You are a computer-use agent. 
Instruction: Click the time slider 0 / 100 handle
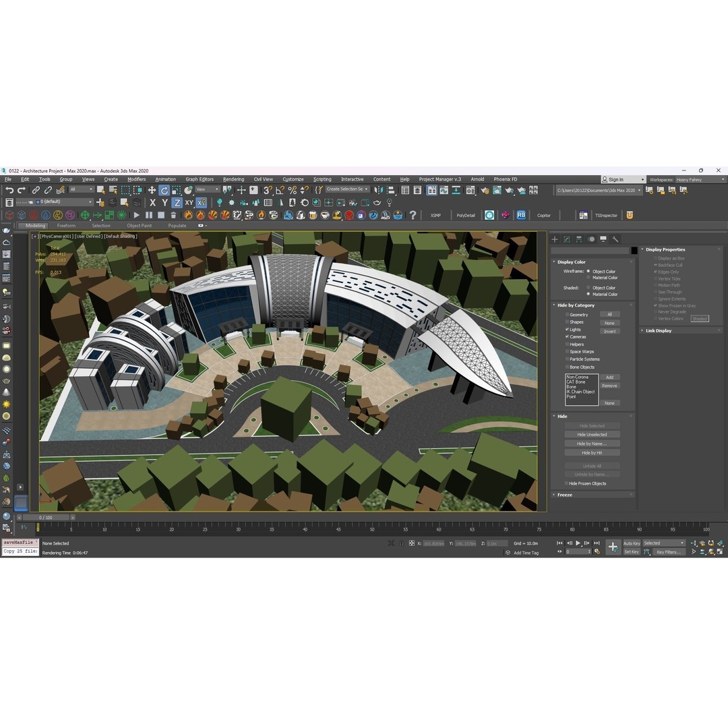(46, 517)
